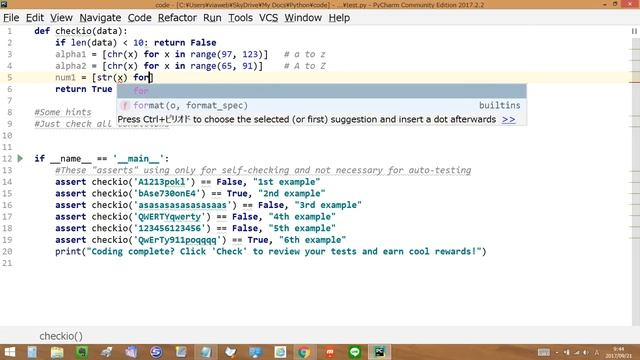Click the checkio() breadcrumb at bottom

[61, 336]
